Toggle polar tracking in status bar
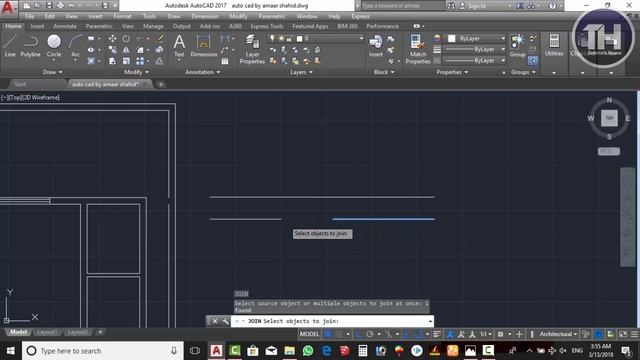 tap(370, 334)
